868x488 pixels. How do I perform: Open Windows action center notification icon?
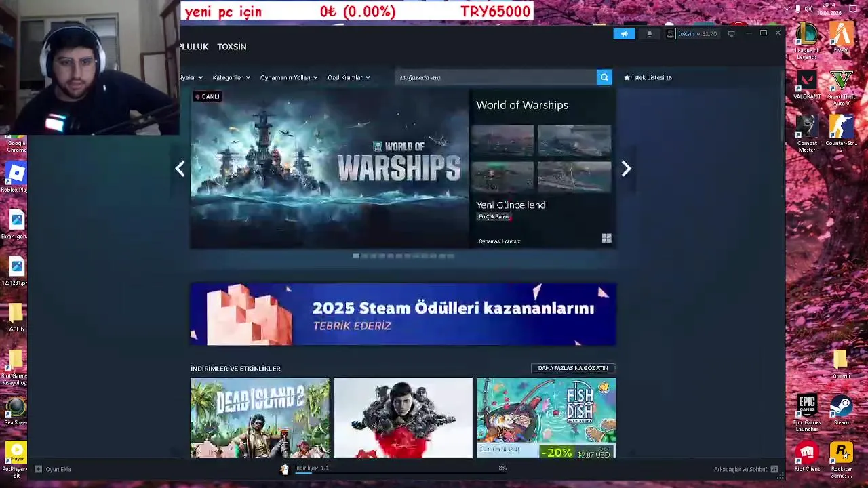[x=854, y=9]
